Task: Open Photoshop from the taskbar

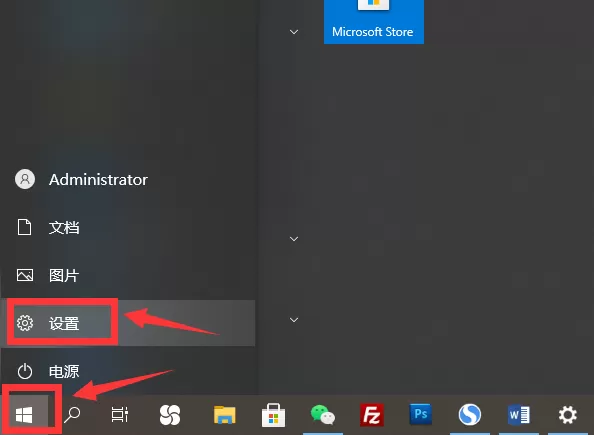Action: point(420,414)
